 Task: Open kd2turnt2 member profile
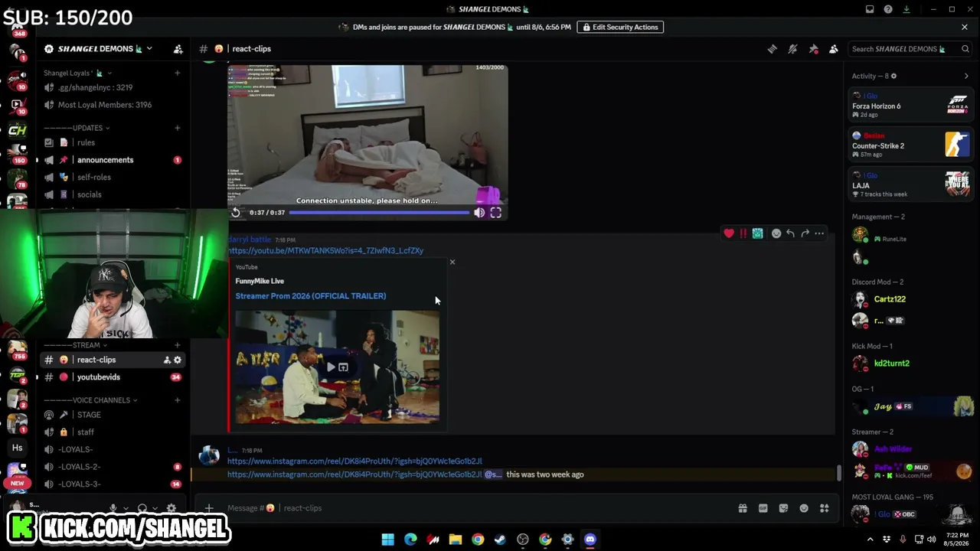[x=911, y=364]
